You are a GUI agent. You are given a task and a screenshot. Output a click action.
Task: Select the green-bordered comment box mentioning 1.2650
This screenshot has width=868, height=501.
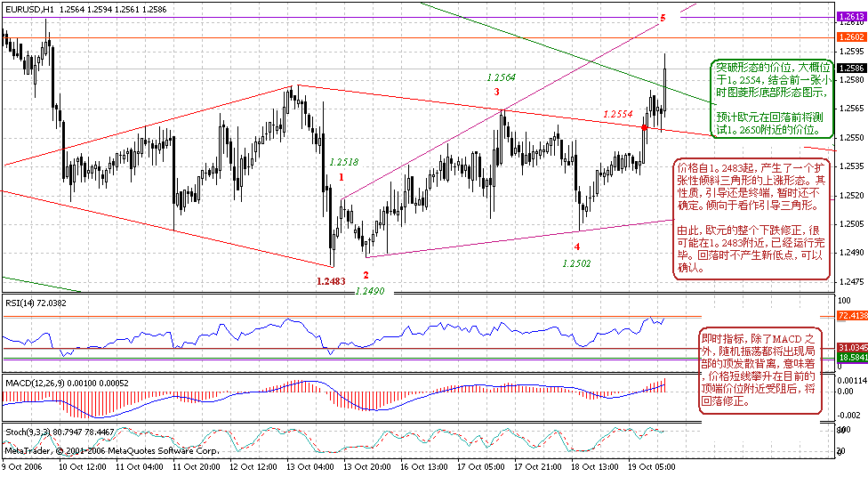pyautogui.click(x=772, y=99)
